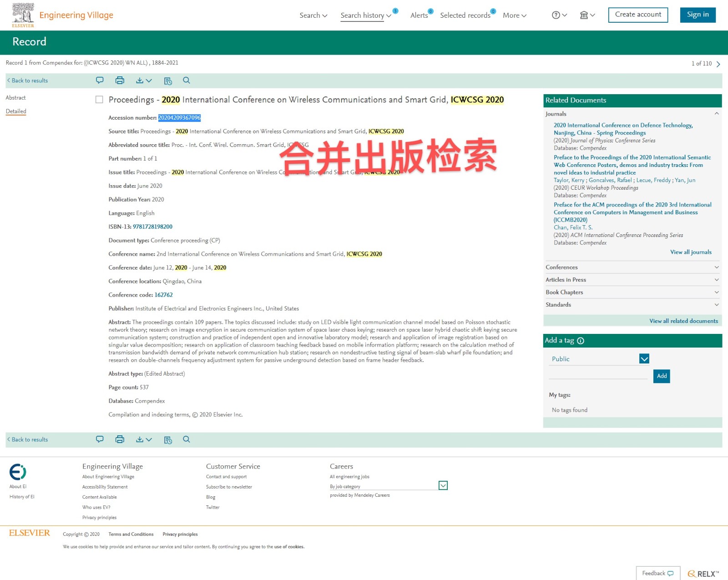
Task: Click author Taylor, Kerry link
Action: 569,180
